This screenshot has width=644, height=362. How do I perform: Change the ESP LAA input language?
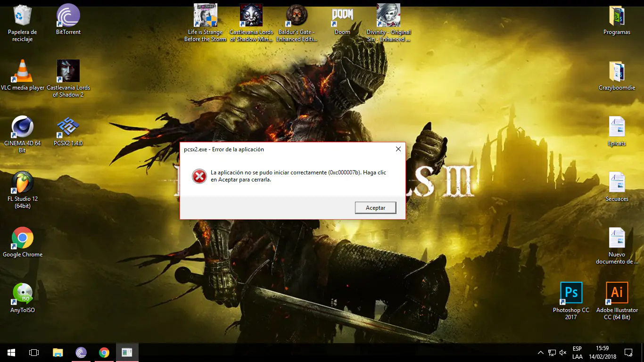pyautogui.click(x=578, y=353)
